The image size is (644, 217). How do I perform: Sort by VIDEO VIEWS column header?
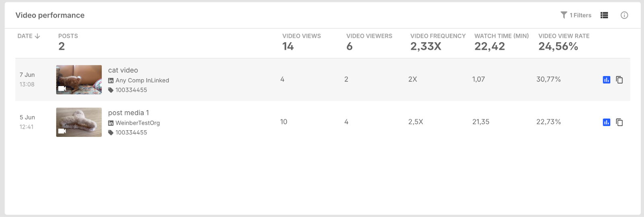pos(301,36)
